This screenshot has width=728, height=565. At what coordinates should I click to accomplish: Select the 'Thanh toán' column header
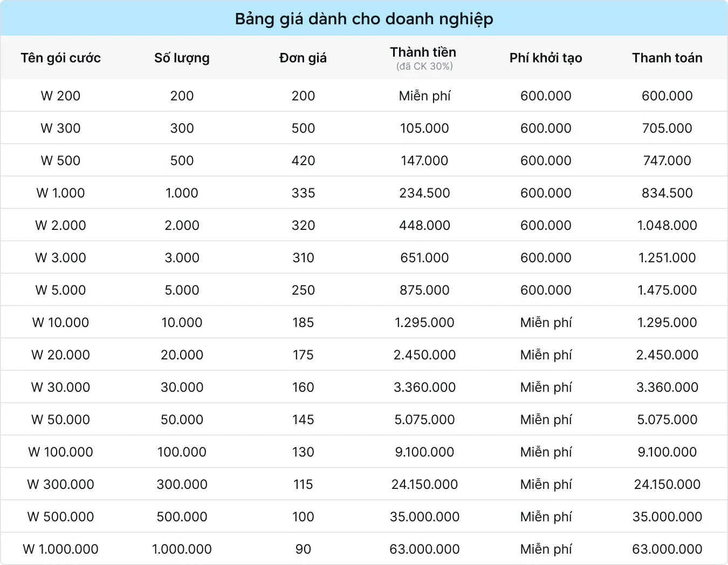click(x=667, y=58)
